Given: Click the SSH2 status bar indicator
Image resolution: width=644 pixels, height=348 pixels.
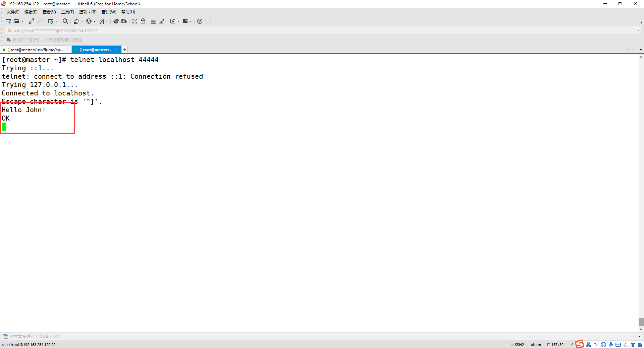Looking at the screenshot, I should 517,345.
